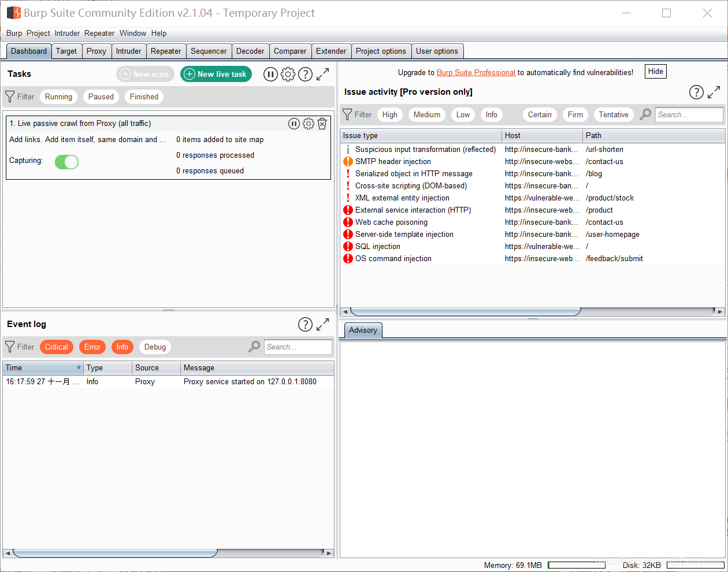Click the Server-side template injection severity icon

pos(348,235)
